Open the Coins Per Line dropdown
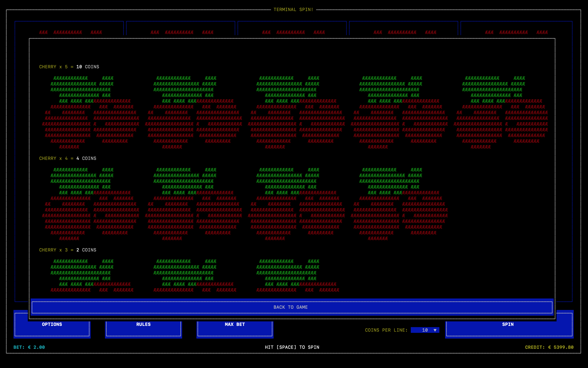 (425, 330)
